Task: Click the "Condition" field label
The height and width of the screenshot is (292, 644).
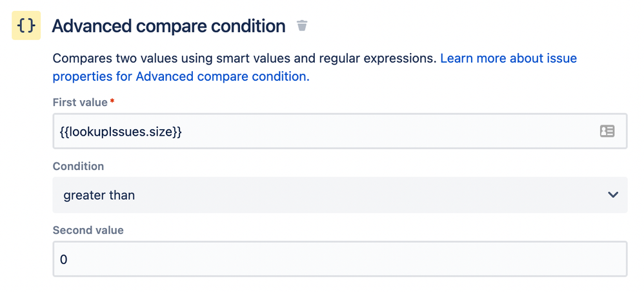Action: click(78, 166)
